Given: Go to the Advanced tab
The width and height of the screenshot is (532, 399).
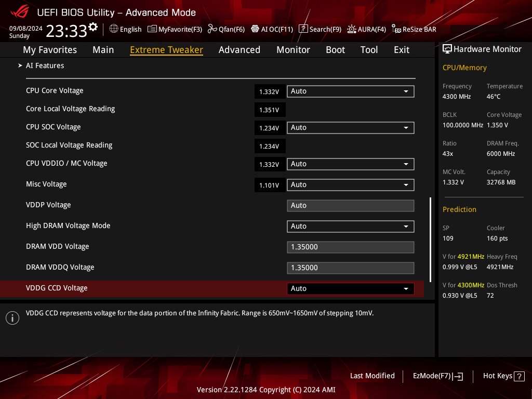Looking at the screenshot, I should (x=240, y=50).
